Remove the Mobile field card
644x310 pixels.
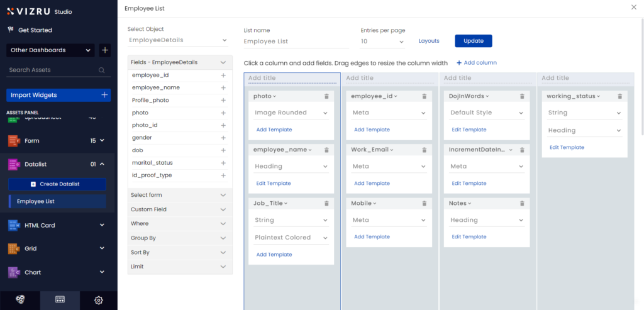pos(424,204)
